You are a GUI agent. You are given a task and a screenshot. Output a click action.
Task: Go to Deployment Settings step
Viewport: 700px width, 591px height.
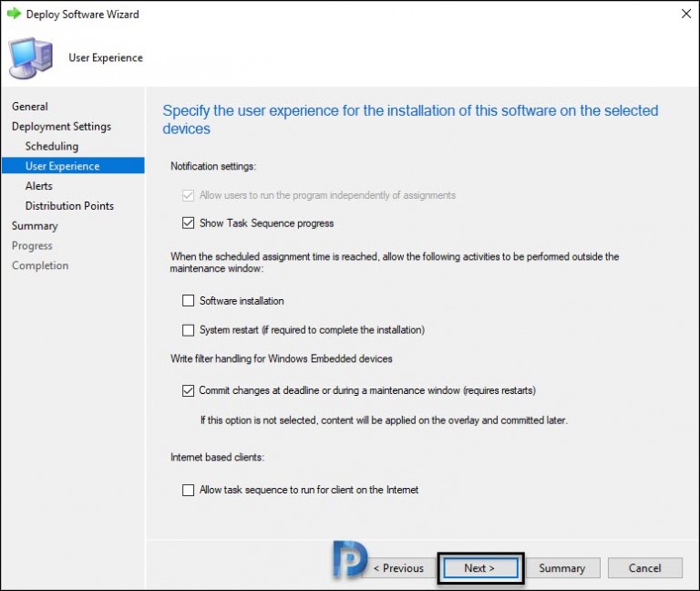click(x=62, y=127)
